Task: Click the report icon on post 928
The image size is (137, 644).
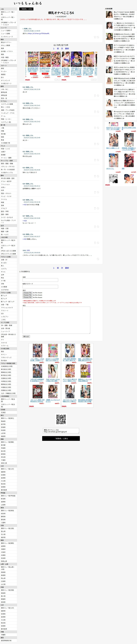Action: pyautogui.click(x=98, y=243)
